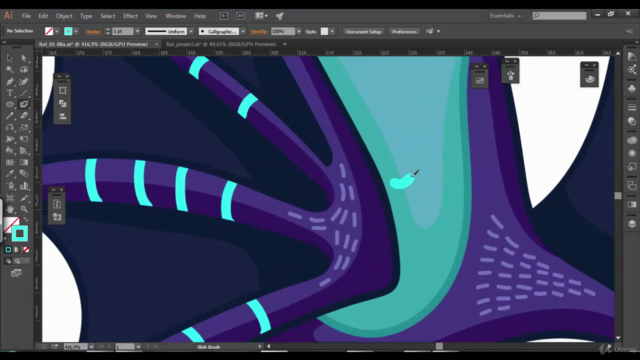The image size is (640, 360).
Task: Open graphic Style dropdown
Action: pyautogui.click(x=332, y=31)
